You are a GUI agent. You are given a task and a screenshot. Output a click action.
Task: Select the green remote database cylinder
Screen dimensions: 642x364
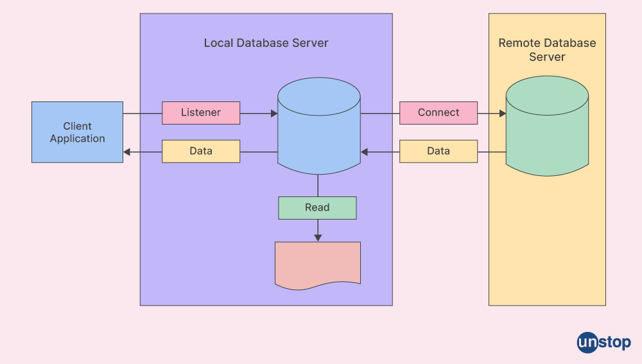(x=547, y=127)
